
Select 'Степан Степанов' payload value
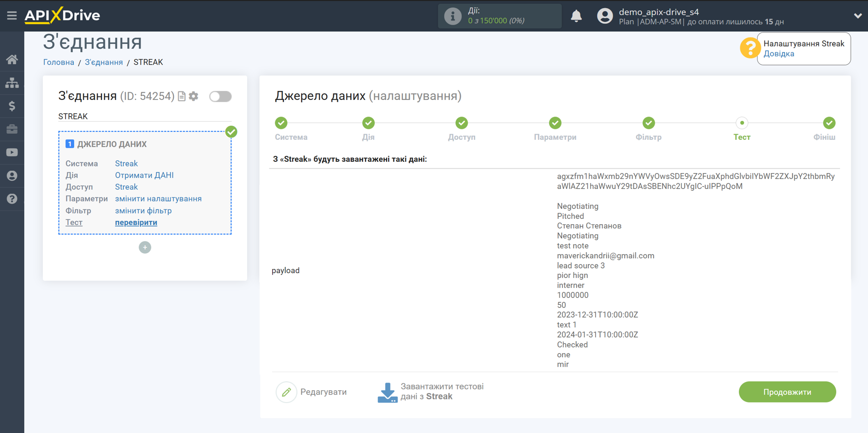tap(589, 226)
